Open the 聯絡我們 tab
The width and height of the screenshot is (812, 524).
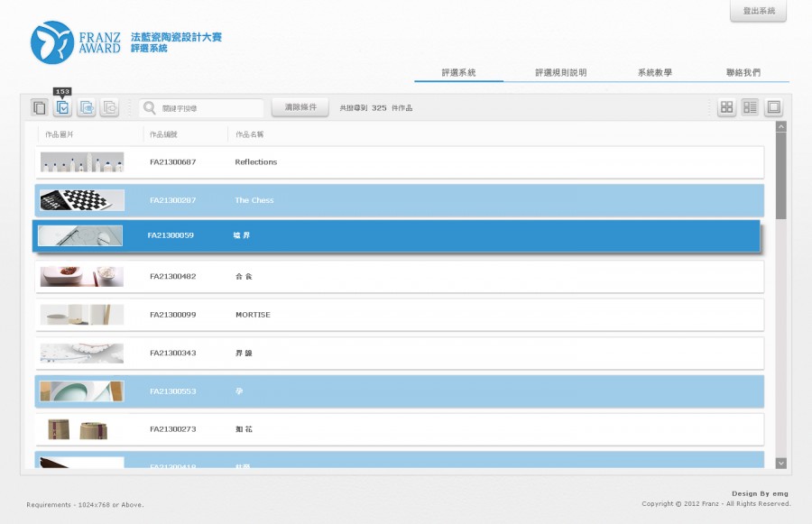743,72
